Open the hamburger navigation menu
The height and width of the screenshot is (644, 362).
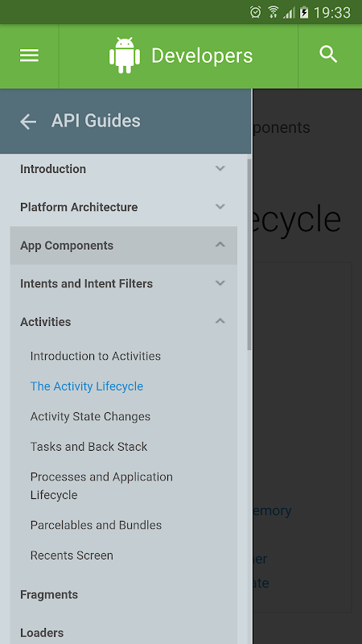click(29, 56)
